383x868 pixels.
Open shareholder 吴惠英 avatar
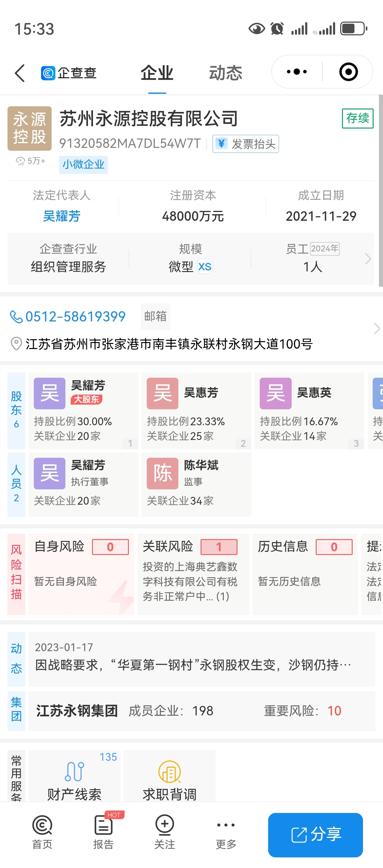pyautogui.click(x=275, y=393)
